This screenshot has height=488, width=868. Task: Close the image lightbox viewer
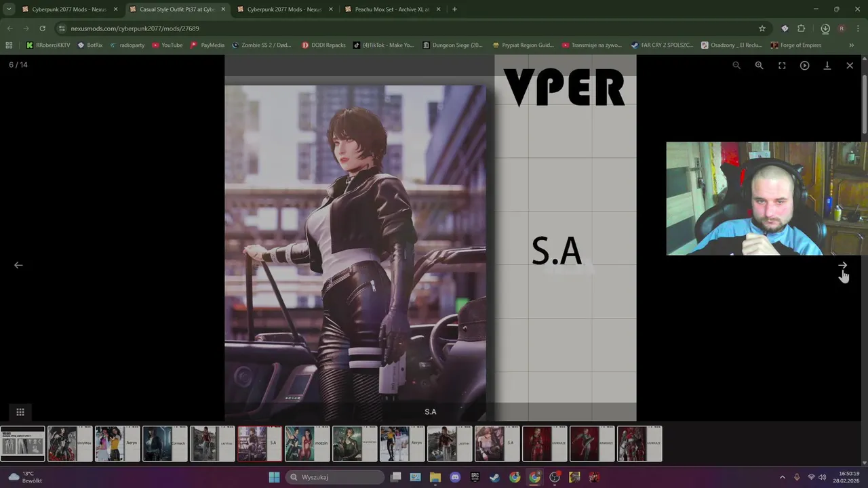(x=850, y=65)
